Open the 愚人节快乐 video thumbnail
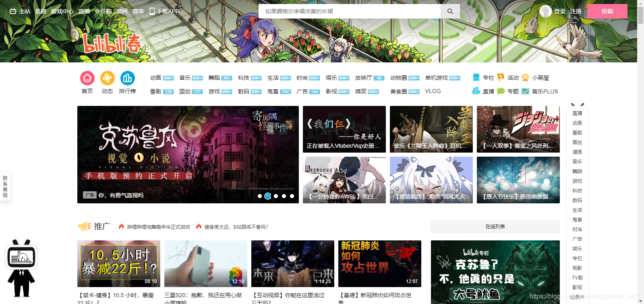Screen dimensions: 644x304 [x=518, y=180]
